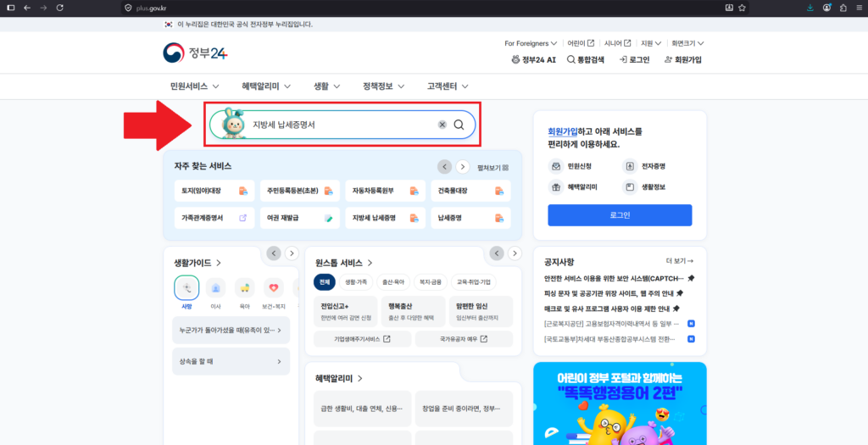Select 전체 tab in 원스톱 서비스
868x445 pixels.
pos(325,281)
